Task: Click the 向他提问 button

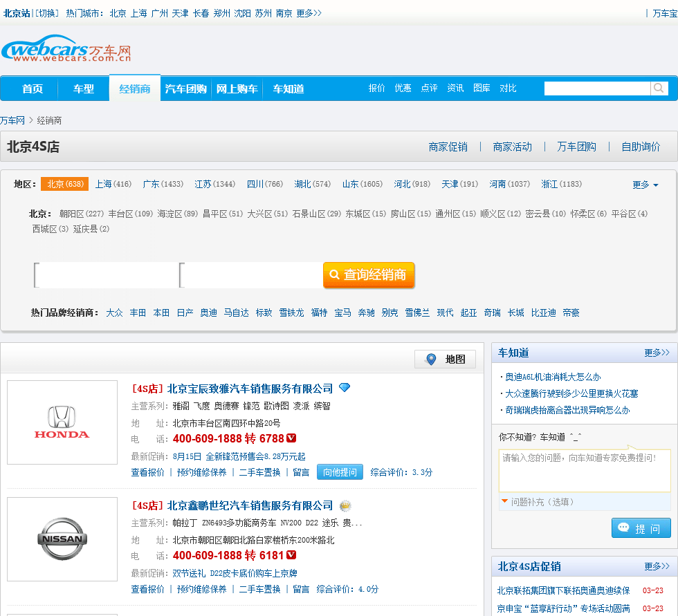Action: click(340, 472)
